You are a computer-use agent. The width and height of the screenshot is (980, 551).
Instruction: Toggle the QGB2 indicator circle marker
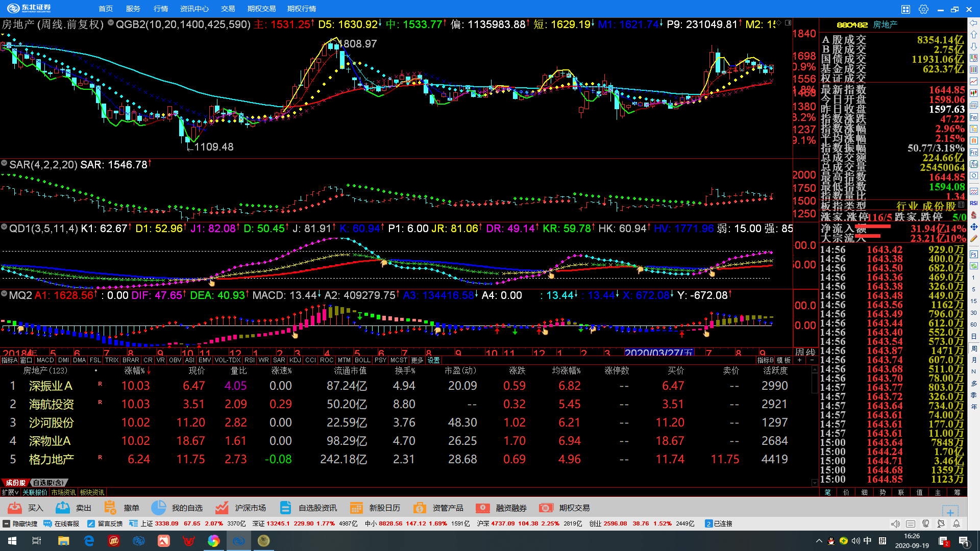tap(110, 23)
